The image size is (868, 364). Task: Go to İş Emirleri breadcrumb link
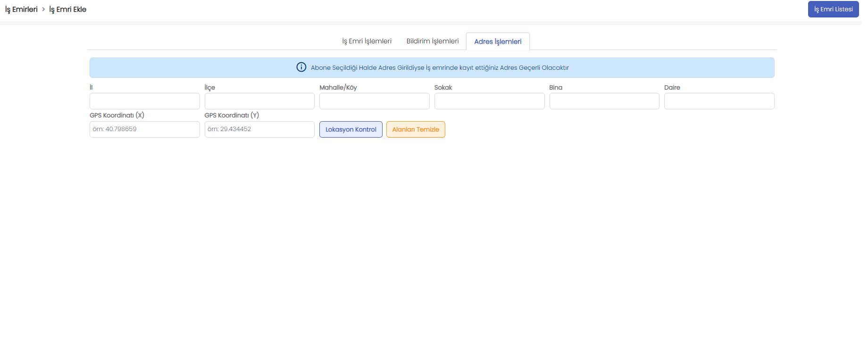[x=21, y=9]
